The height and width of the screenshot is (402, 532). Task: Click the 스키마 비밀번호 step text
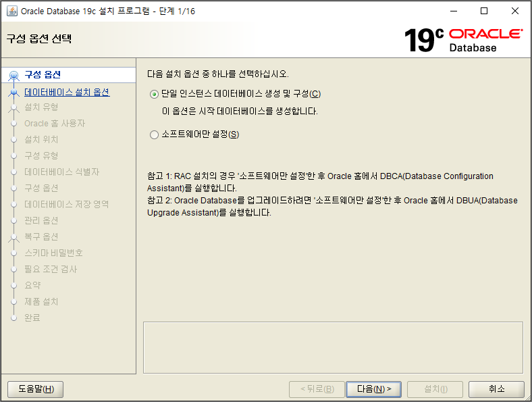tap(53, 253)
